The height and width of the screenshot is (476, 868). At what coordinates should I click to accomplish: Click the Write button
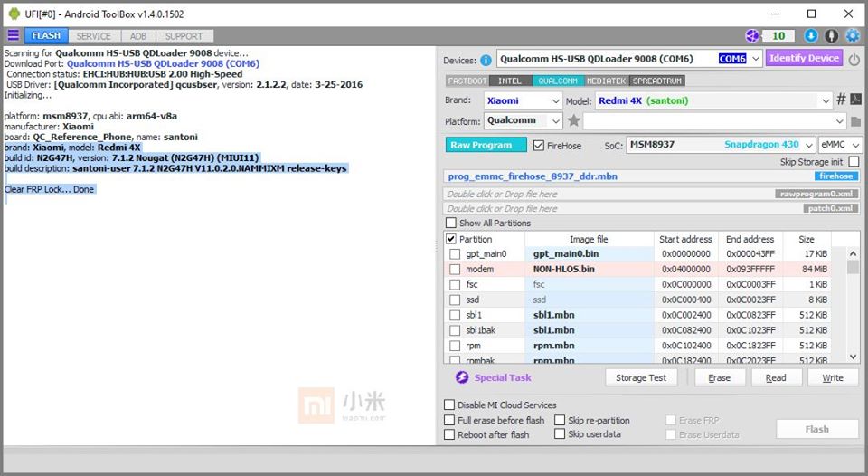tap(833, 377)
